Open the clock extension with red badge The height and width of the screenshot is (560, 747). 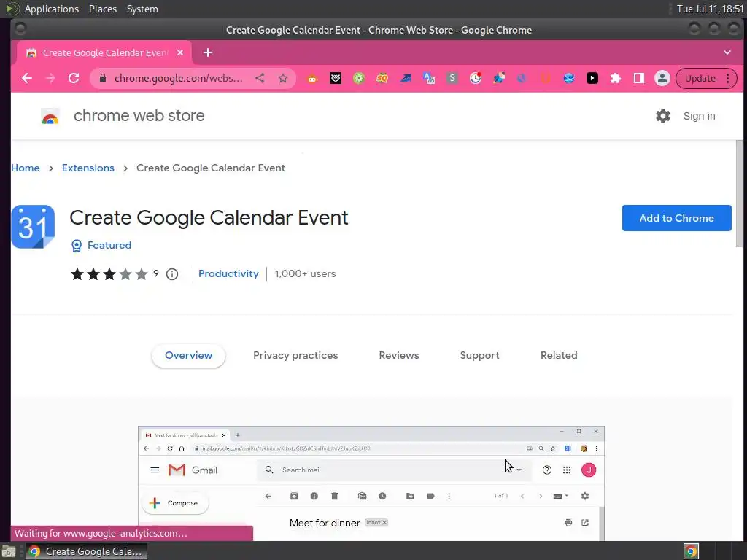(x=476, y=78)
